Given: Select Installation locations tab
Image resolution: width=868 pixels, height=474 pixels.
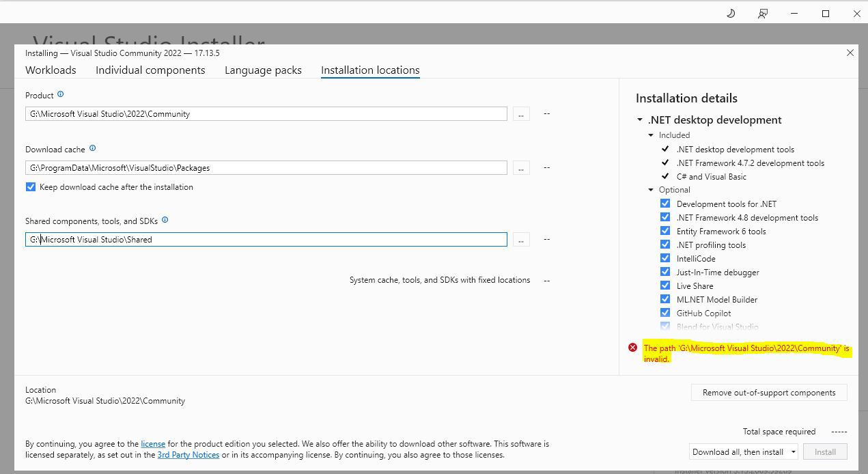Looking at the screenshot, I should coord(370,70).
